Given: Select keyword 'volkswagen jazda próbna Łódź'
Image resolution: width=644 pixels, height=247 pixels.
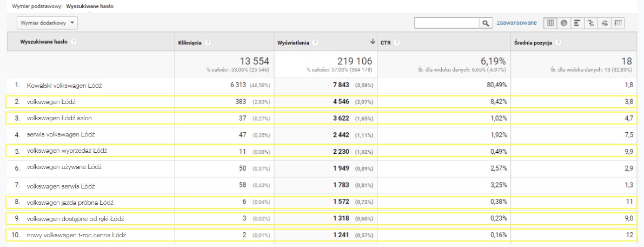Looking at the screenshot, I should point(70,203).
